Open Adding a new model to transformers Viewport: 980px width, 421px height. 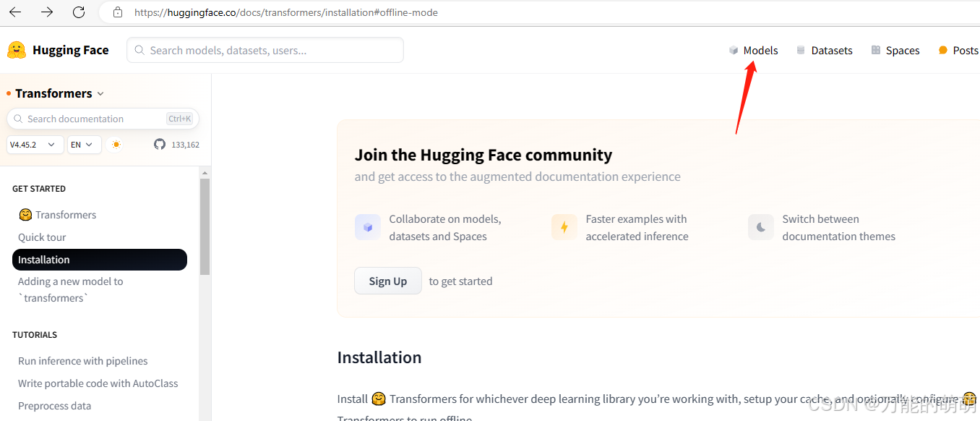pos(71,289)
